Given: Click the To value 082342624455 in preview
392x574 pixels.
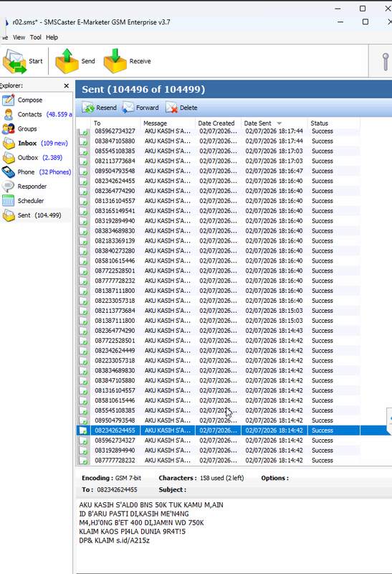Looking at the screenshot, I should point(117,490).
